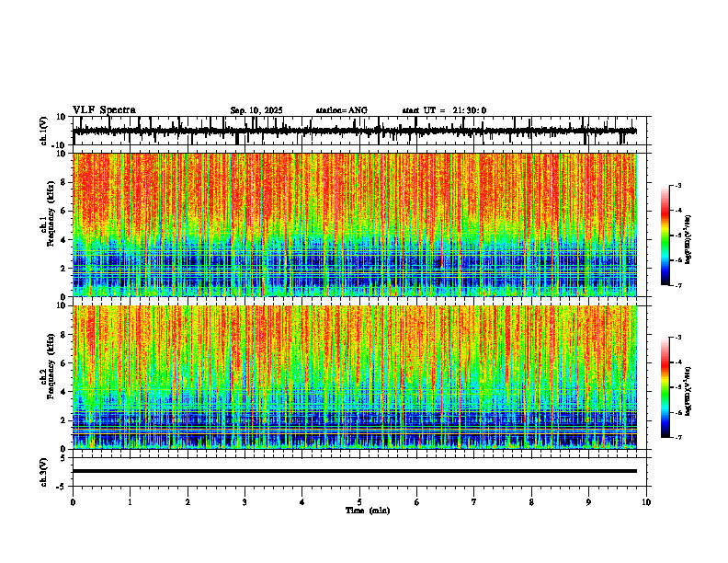The height and width of the screenshot is (563, 728).
Task: Click the "2" kHz tick on ch.1 spectrogram
Action: point(64,269)
